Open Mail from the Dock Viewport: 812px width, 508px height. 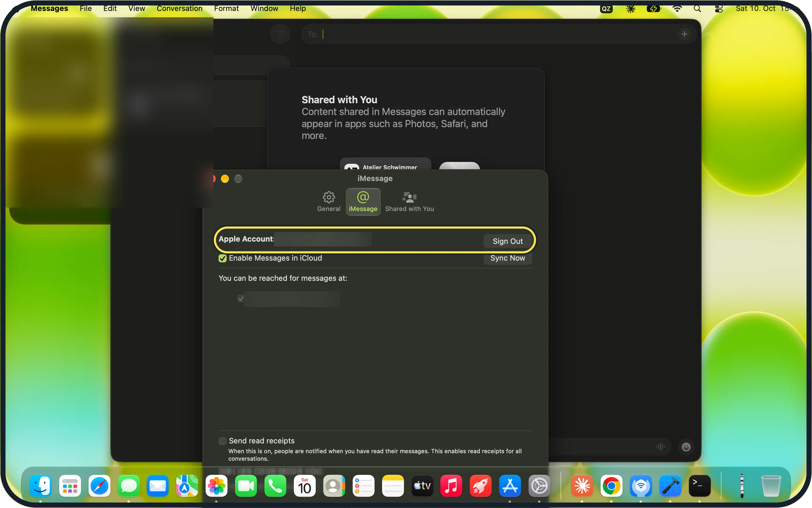(x=157, y=486)
